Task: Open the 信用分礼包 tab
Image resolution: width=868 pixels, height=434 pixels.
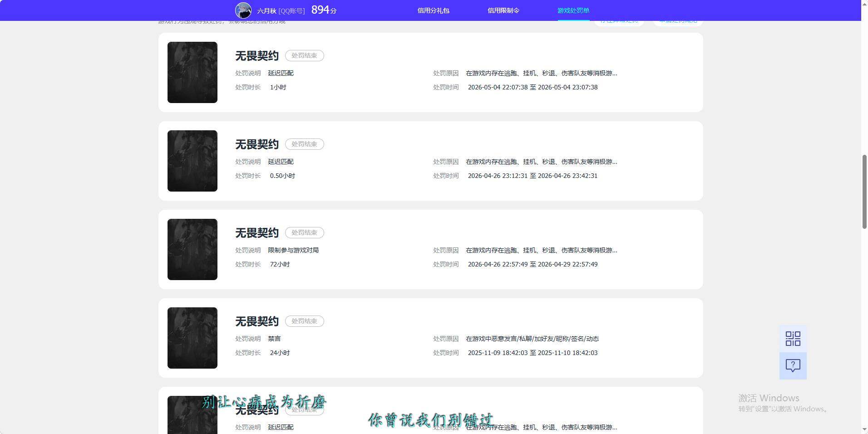Action: pos(433,10)
